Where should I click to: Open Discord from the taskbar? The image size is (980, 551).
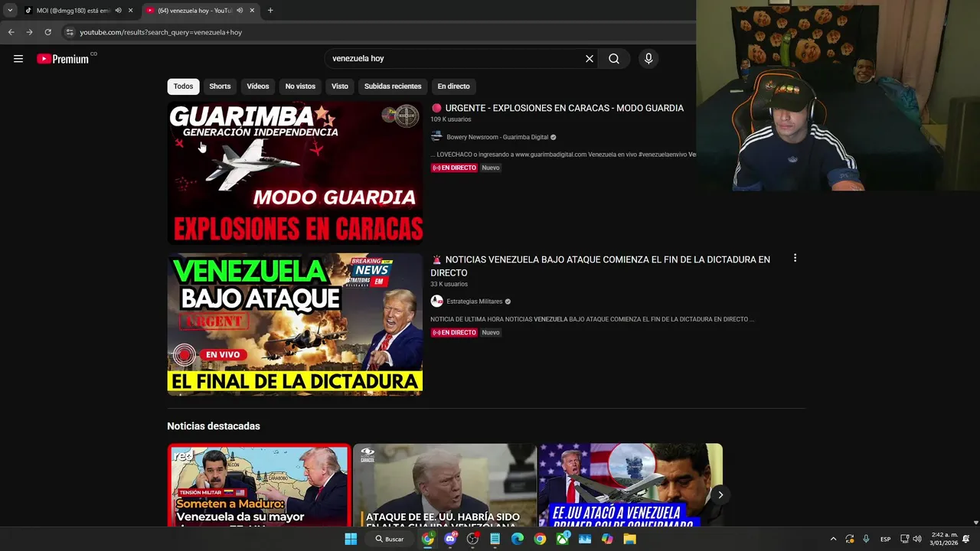(x=450, y=539)
